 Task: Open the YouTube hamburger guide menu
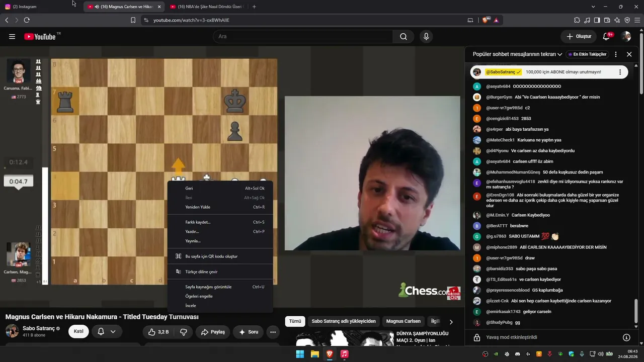point(12,37)
